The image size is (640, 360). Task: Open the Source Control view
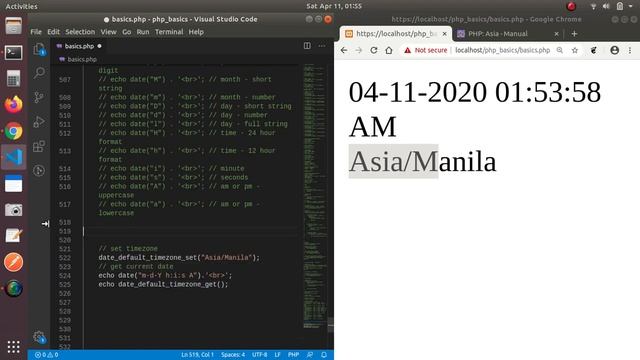click(39, 97)
